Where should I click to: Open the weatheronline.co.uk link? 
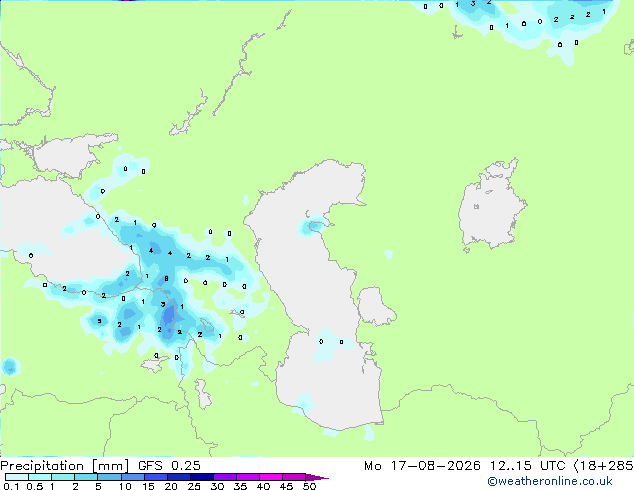point(549,481)
